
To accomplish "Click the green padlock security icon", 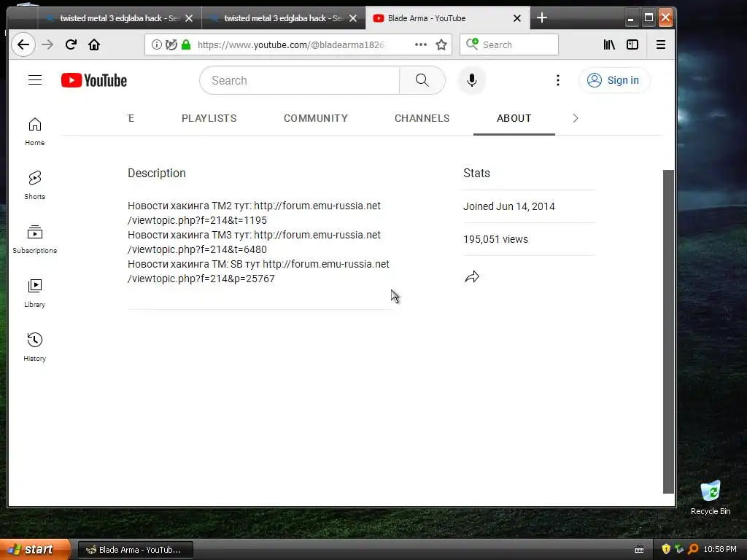I will [186, 44].
